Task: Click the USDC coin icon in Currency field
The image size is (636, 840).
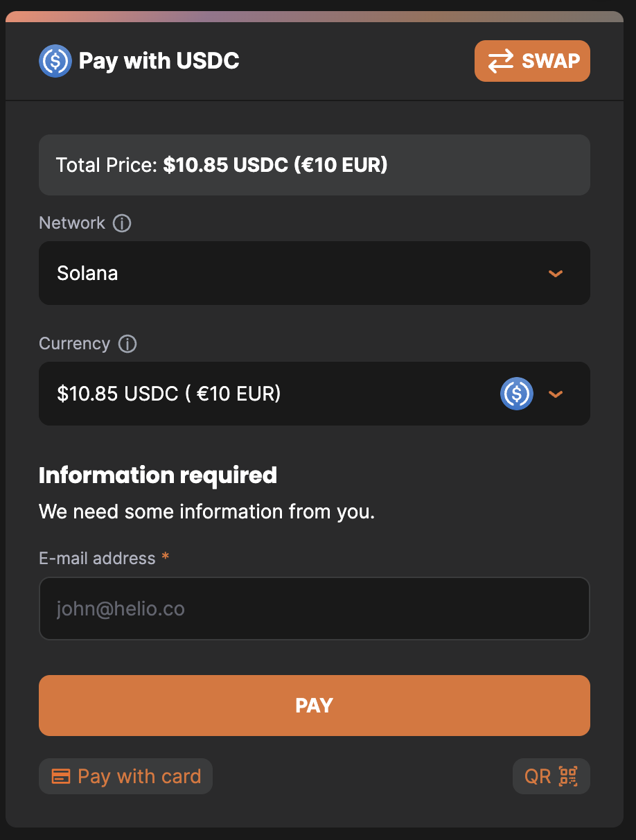Action: pos(516,394)
